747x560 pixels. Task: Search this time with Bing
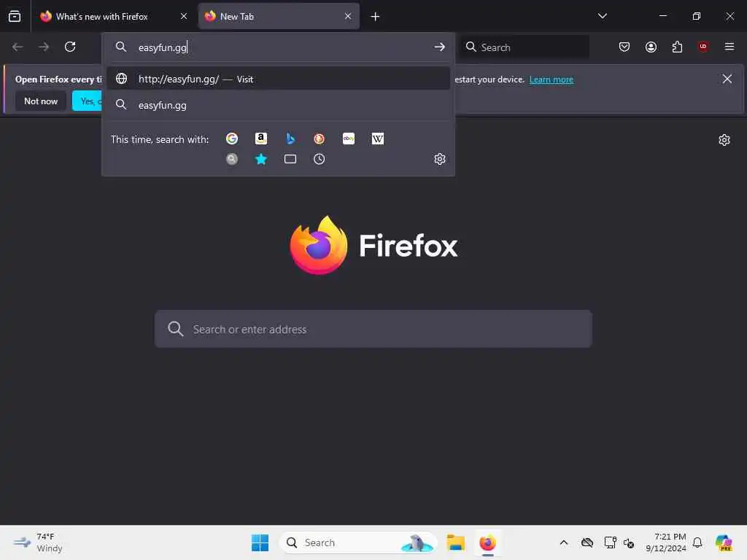(x=290, y=139)
